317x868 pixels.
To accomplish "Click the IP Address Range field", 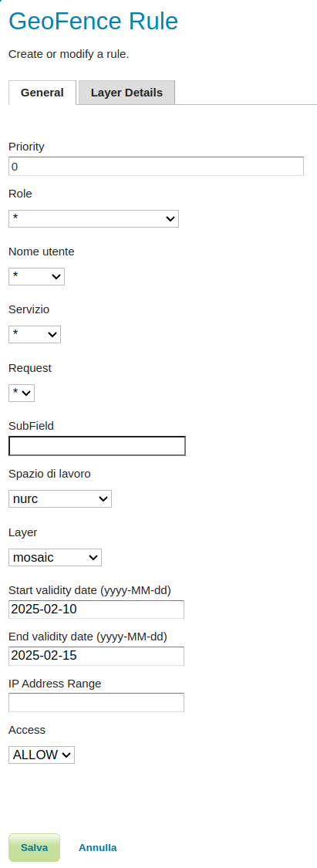I will coord(96,702).
